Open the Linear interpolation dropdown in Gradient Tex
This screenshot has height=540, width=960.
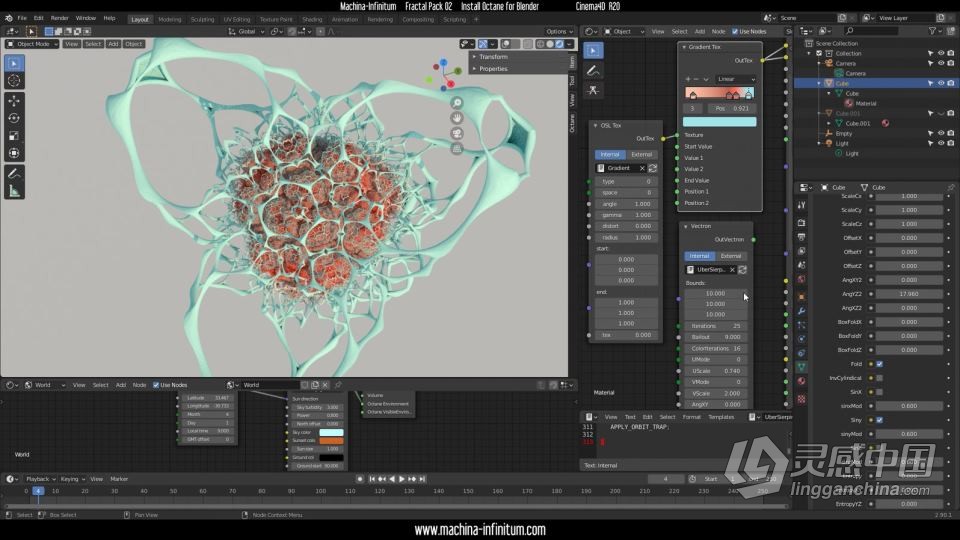tap(736, 79)
